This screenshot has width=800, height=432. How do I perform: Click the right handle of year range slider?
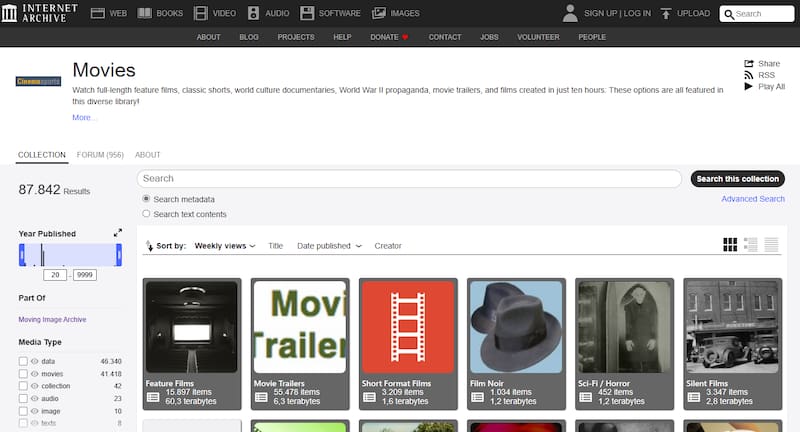pos(119,255)
